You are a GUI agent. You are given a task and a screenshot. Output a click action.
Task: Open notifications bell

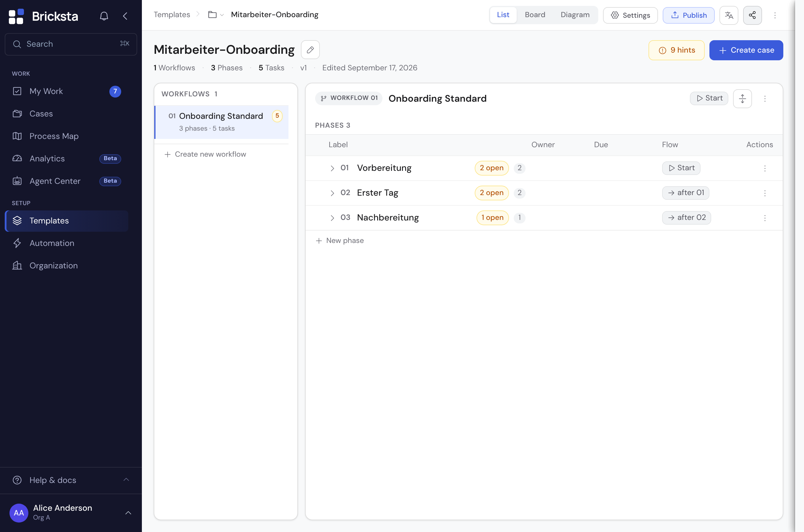pos(104,16)
